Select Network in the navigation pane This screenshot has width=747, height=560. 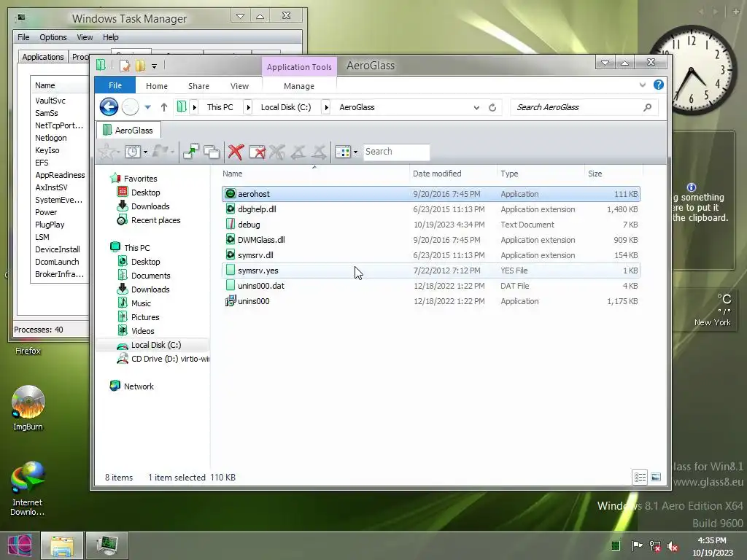(139, 386)
